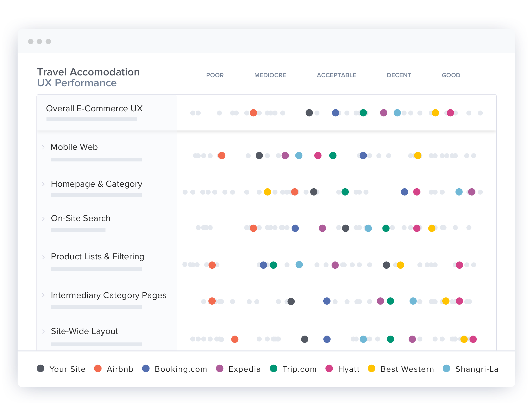Expand the Site-Wide Layout chevron
Screen dimensions: 532x403
(x=43, y=331)
